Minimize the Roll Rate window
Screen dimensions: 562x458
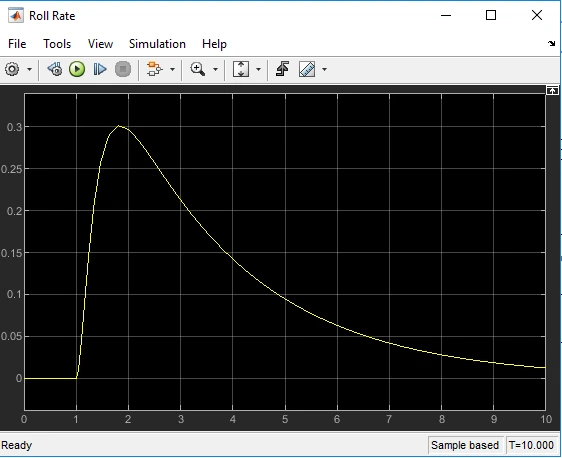[x=446, y=15]
